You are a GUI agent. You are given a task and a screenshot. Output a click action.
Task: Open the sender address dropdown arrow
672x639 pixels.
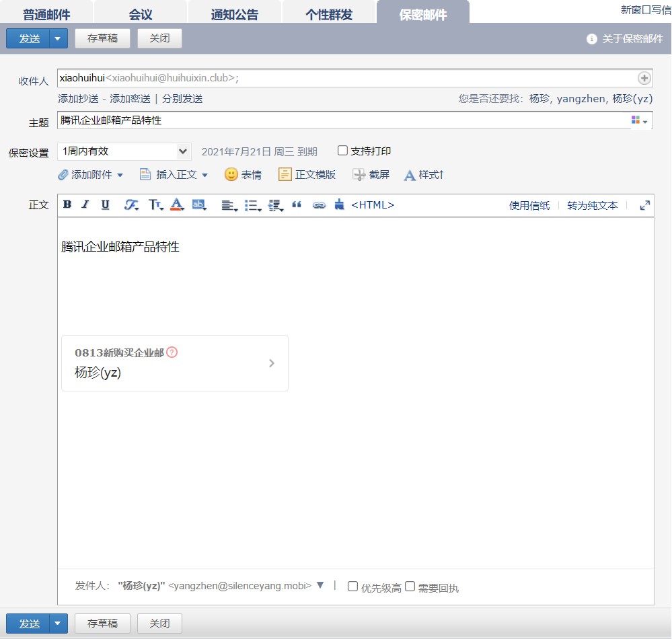click(x=320, y=585)
